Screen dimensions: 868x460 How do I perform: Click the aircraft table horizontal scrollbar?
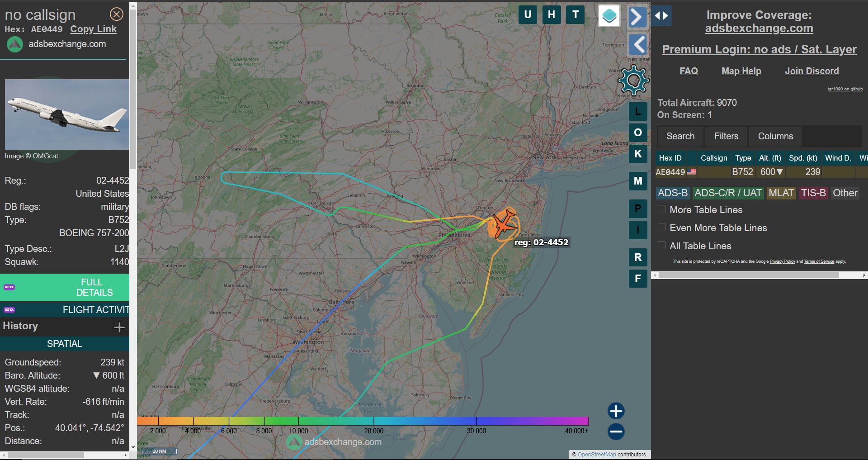[748, 275]
